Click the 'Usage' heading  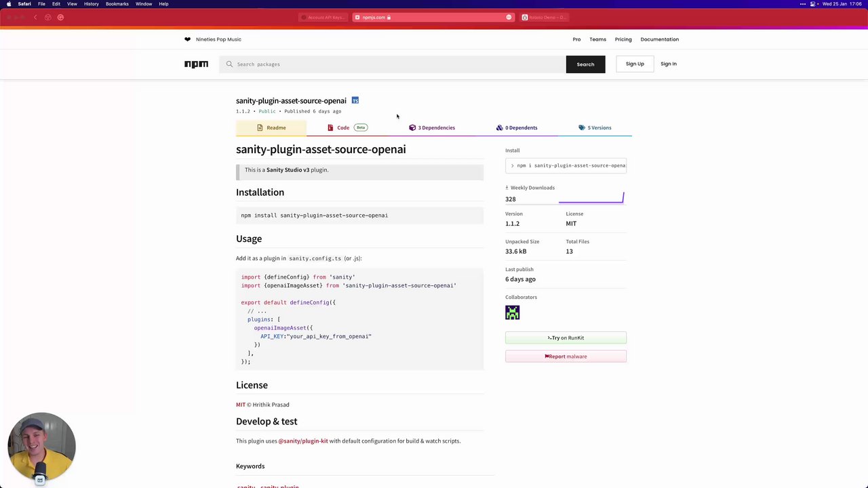click(x=249, y=239)
